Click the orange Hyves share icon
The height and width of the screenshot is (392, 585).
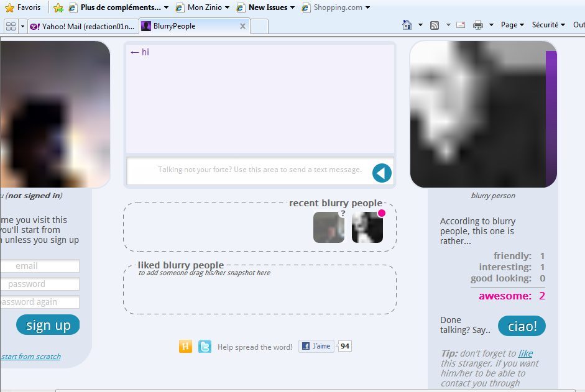[185, 347]
